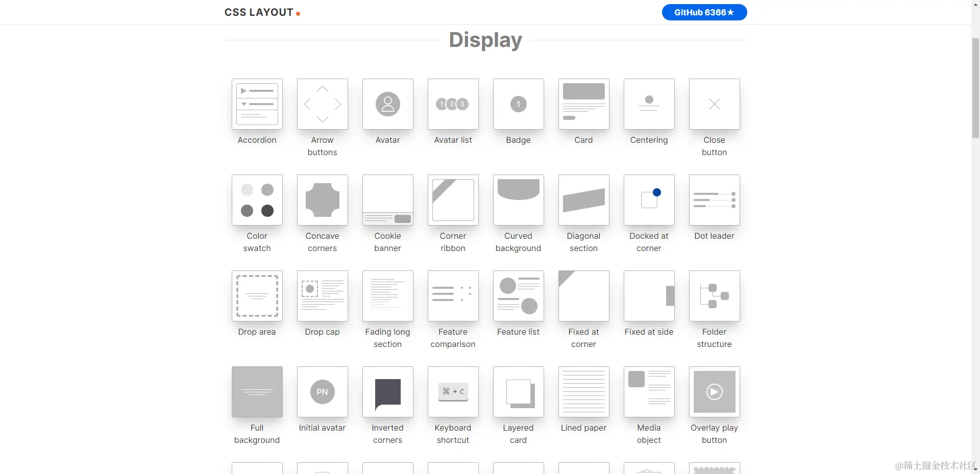Open the Keyboard shortcut text link

pos(453,434)
